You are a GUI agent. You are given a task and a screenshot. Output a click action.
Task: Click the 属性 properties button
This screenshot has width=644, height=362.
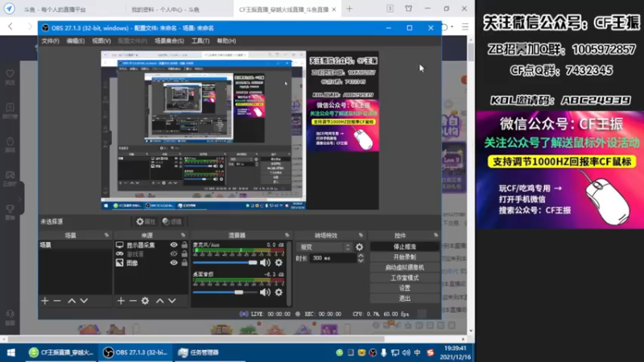tap(146, 222)
